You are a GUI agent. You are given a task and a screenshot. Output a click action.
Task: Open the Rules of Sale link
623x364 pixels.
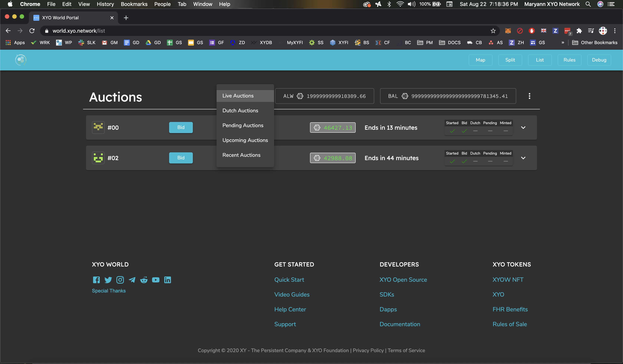[x=510, y=324]
